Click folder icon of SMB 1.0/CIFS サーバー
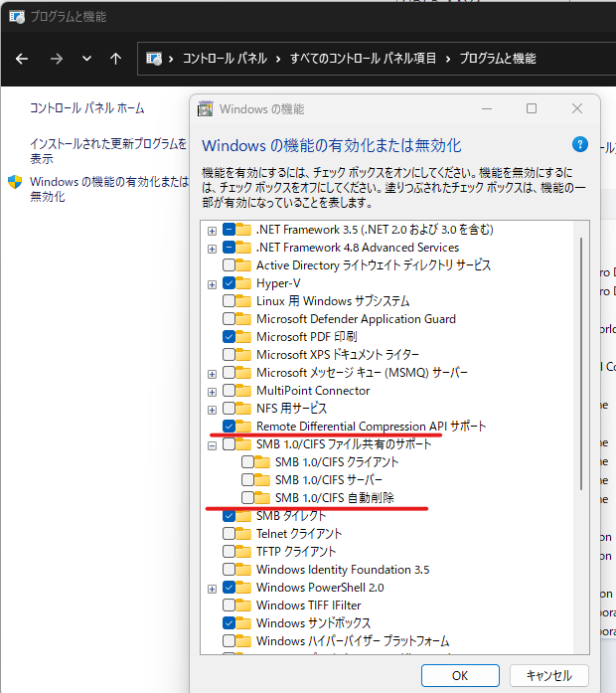 click(262, 479)
